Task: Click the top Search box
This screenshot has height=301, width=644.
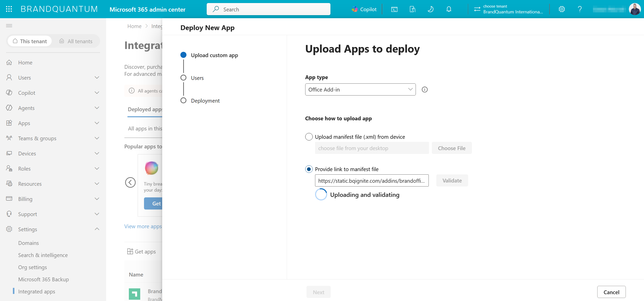Action: [x=268, y=9]
